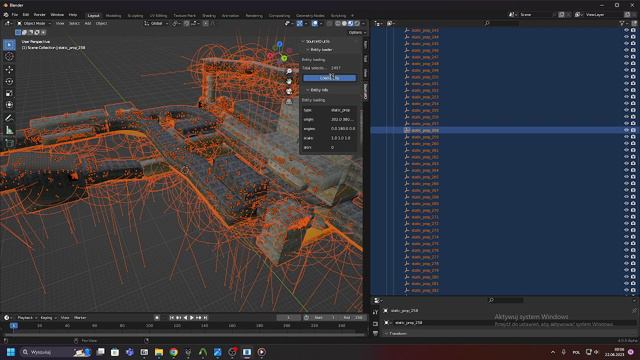Select static_prop_282 in the outliner
This screenshot has width=640, height=360.
[x=425, y=290]
